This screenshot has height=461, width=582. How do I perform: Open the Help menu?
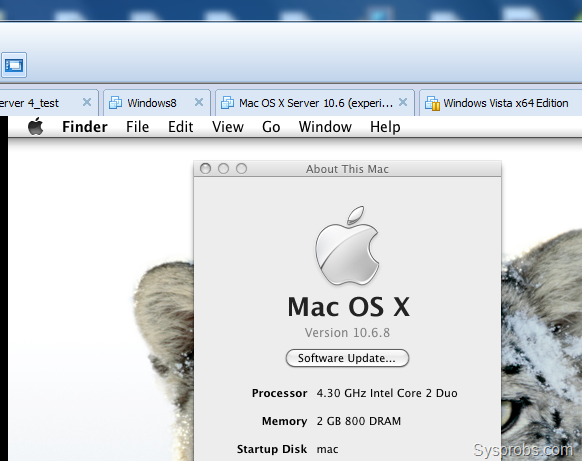tap(385, 127)
